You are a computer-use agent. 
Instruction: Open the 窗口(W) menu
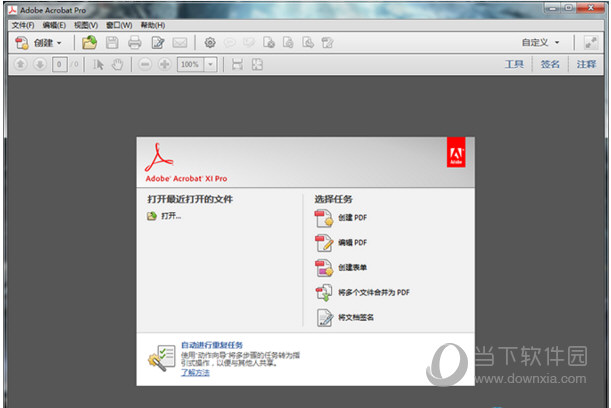(119, 25)
